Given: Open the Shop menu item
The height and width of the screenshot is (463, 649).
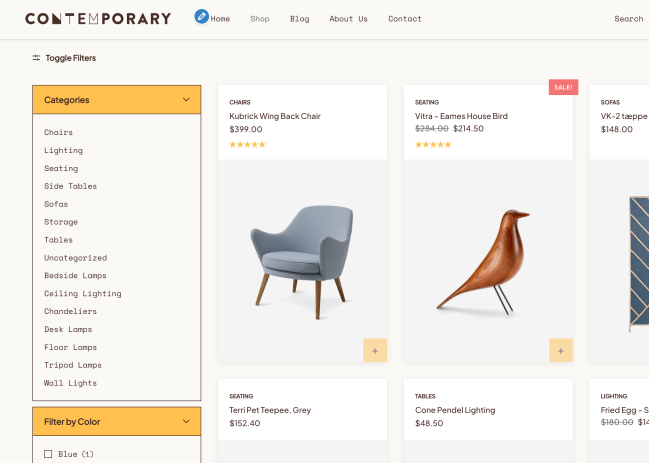Looking at the screenshot, I should [x=260, y=19].
